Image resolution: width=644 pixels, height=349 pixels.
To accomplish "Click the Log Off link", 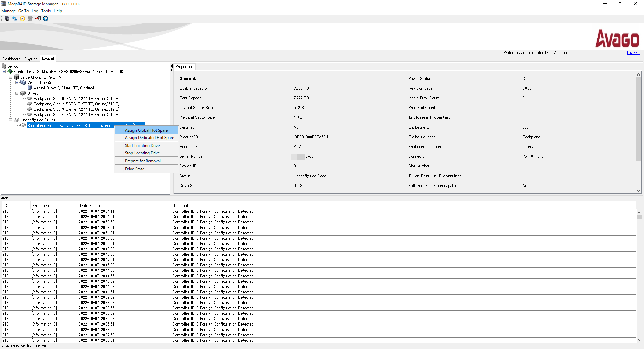I will (x=633, y=53).
